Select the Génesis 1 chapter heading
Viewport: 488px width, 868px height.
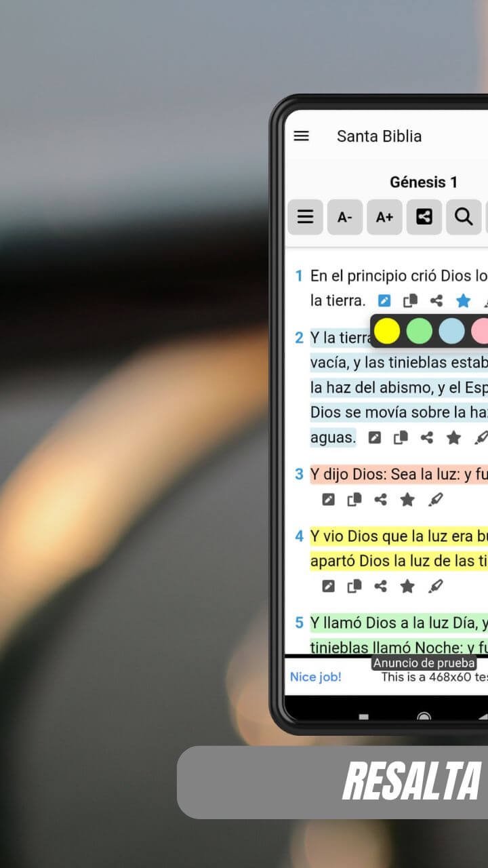(x=424, y=182)
